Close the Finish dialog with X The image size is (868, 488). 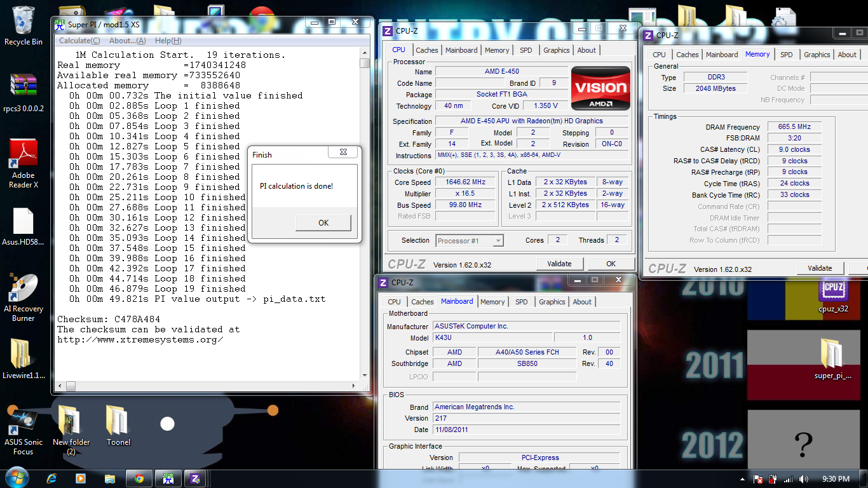(x=343, y=152)
